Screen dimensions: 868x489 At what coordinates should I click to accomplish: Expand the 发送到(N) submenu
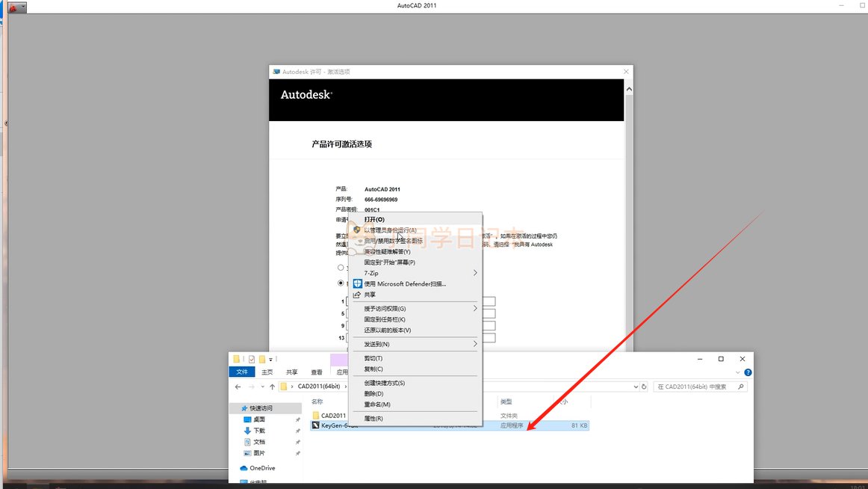click(475, 344)
